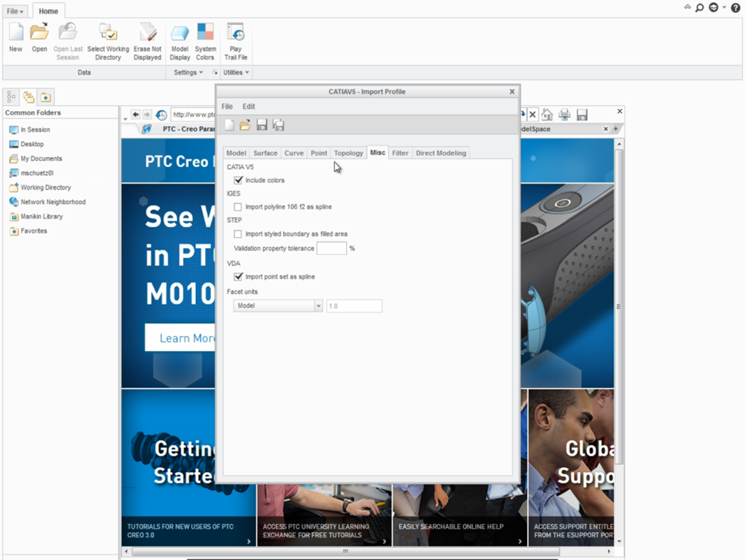Click the Validation property tolerance input field
Screen dimensions: 745x560
click(331, 248)
